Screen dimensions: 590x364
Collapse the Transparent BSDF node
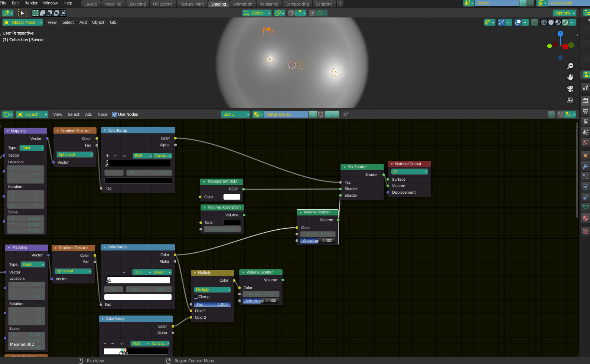pos(204,182)
